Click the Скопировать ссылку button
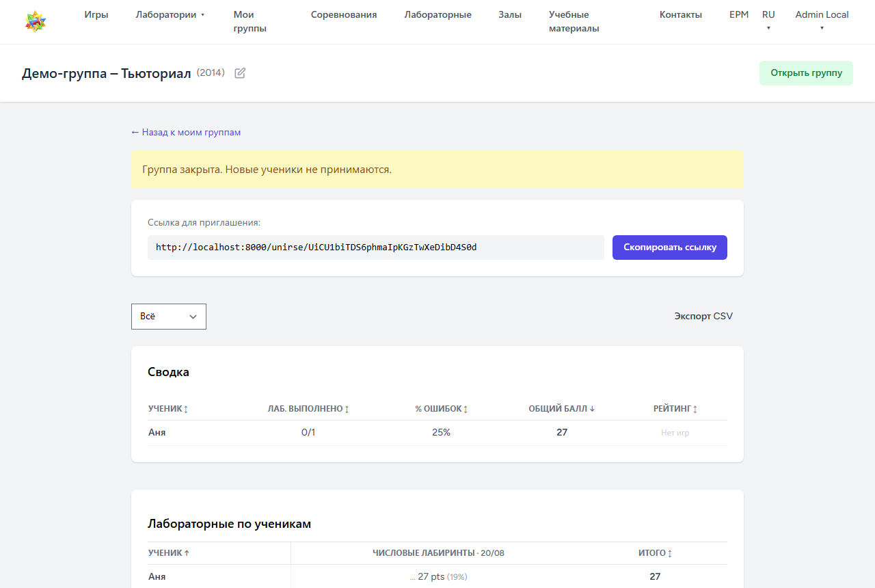The image size is (875, 588). (x=670, y=248)
